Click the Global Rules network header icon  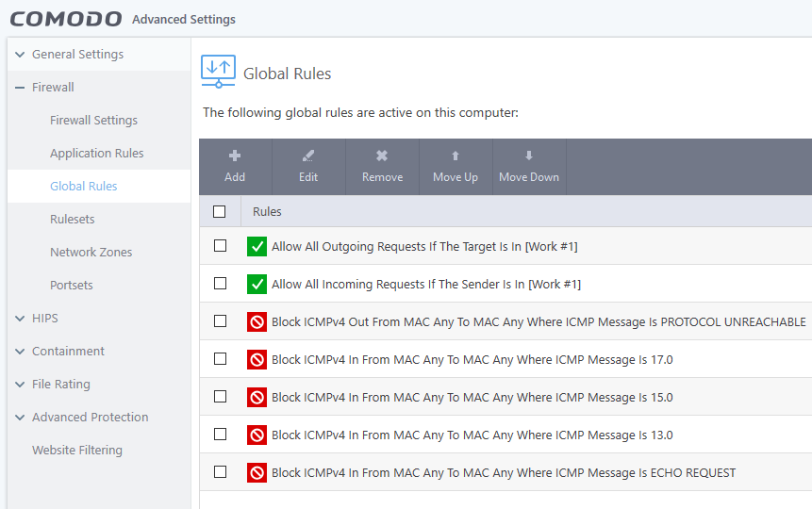point(218,72)
